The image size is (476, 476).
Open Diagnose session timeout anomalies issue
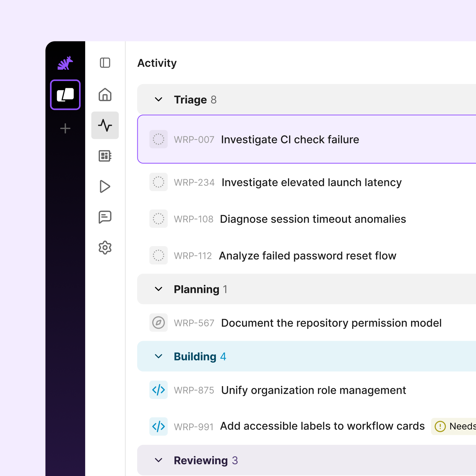(x=313, y=219)
